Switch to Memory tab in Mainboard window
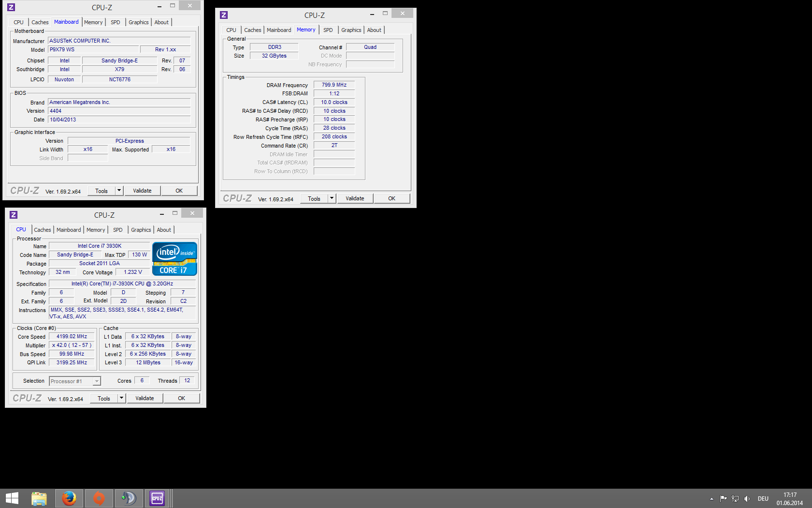This screenshot has height=508, width=812. click(x=93, y=22)
